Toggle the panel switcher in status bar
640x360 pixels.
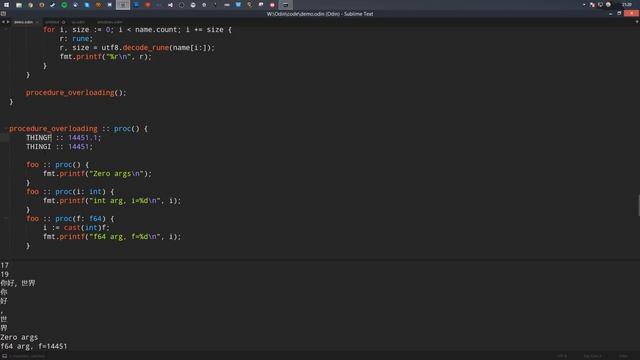[4, 356]
